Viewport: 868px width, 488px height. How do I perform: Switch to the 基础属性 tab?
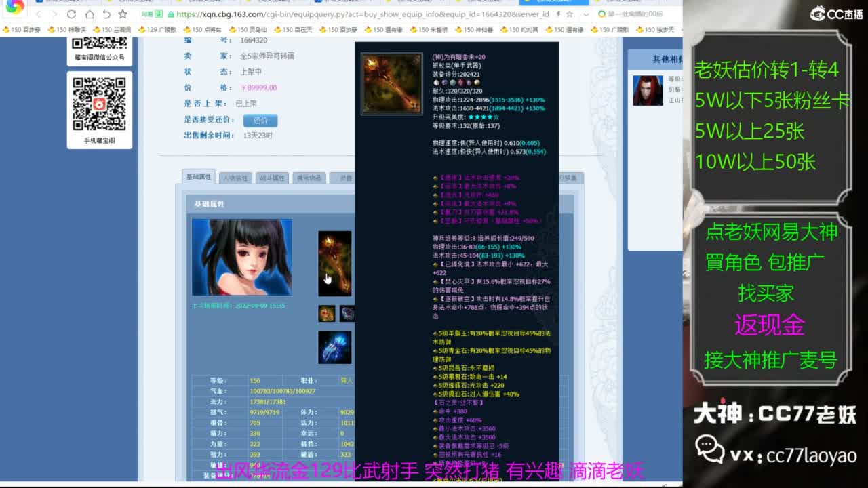click(199, 177)
